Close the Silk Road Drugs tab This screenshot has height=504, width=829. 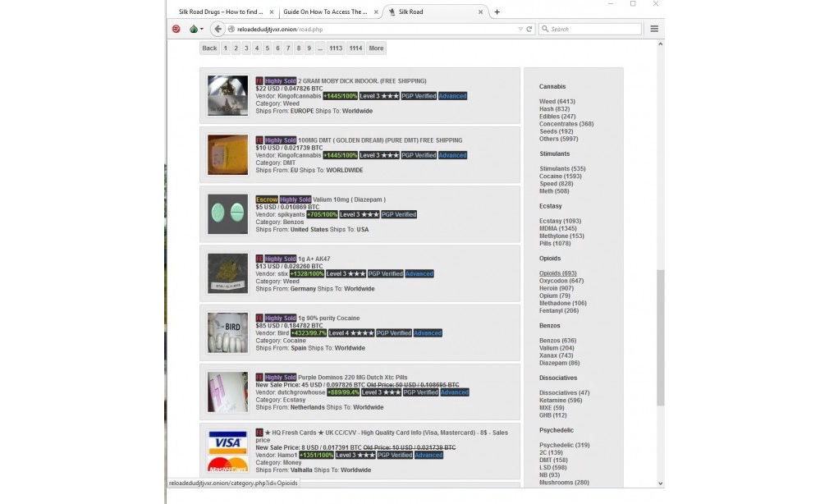pyautogui.click(x=272, y=11)
